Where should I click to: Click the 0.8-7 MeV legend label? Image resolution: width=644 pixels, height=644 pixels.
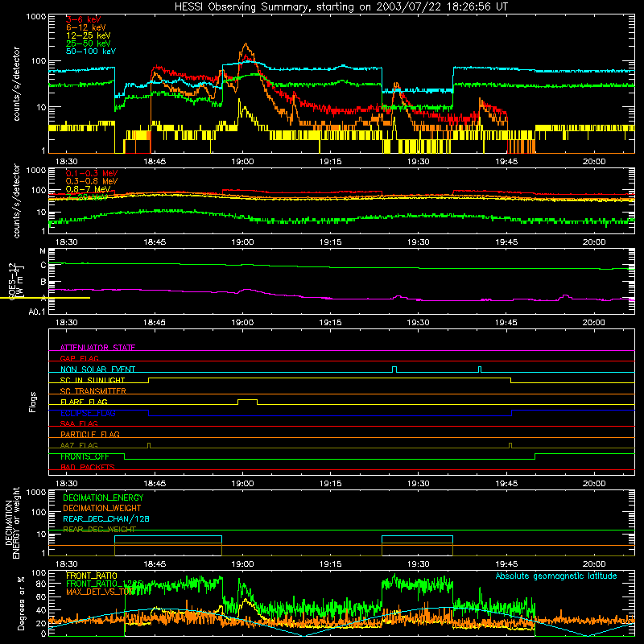[88, 189]
